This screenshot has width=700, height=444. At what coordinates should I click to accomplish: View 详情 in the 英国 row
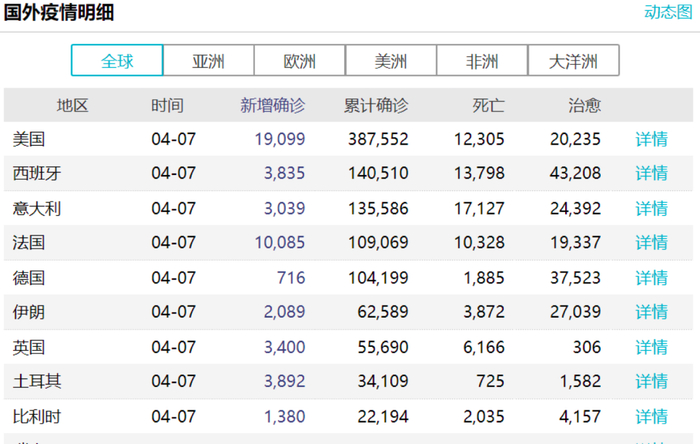point(651,347)
